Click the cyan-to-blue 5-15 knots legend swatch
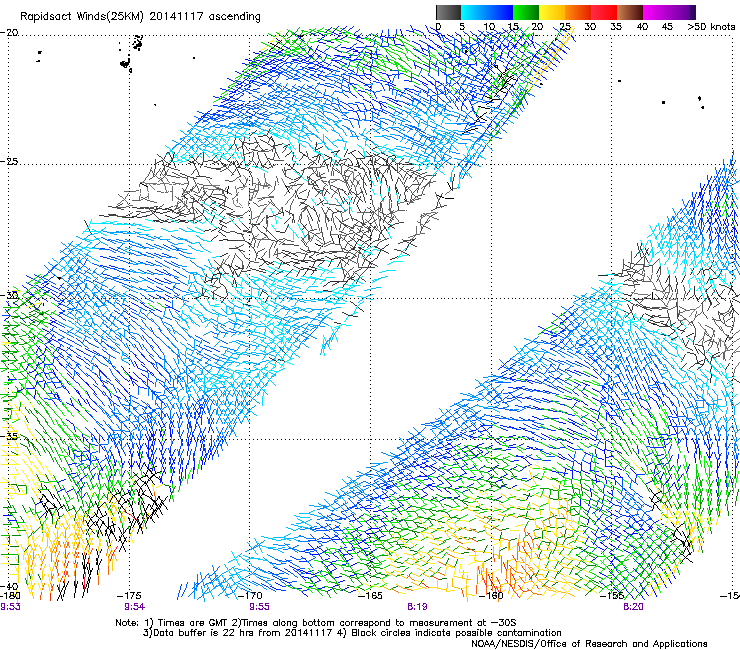 pyautogui.click(x=487, y=12)
